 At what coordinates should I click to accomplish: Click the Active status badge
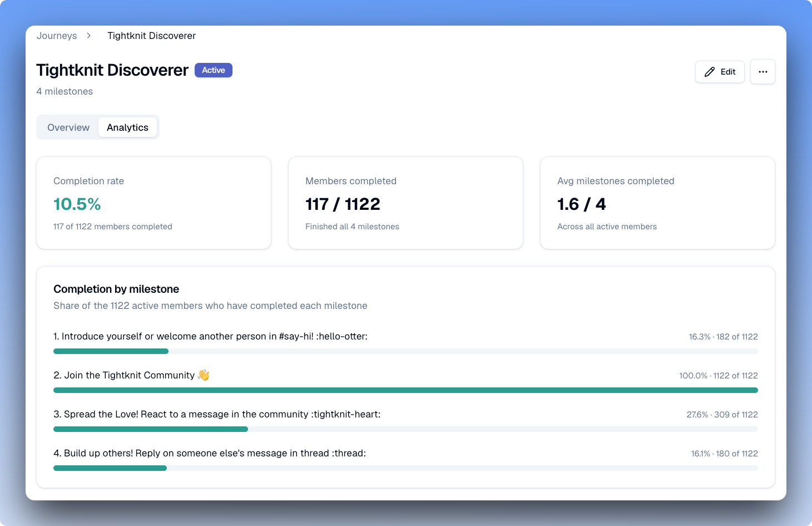pyautogui.click(x=214, y=70)
